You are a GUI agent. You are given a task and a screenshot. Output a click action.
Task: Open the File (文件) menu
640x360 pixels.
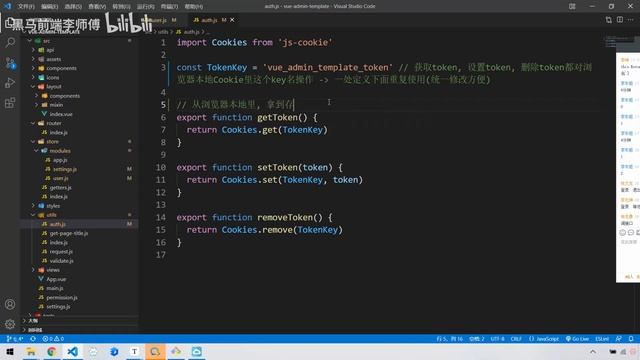(x=26, y=7)
